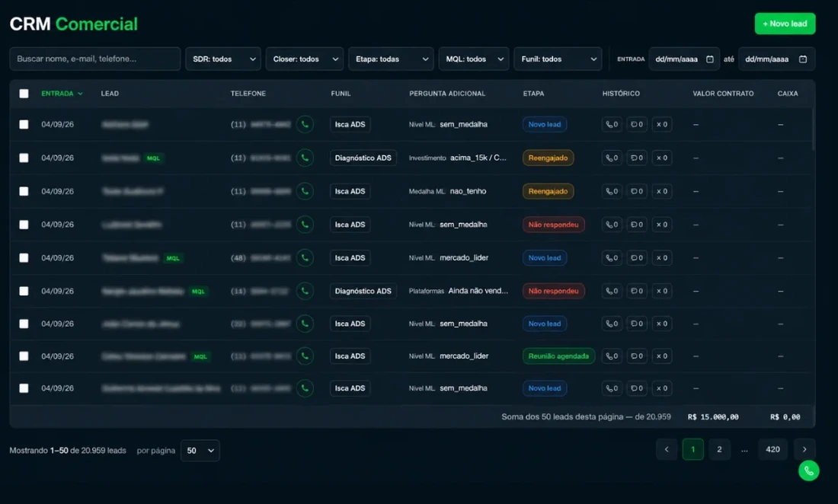Viewport: 838px width, 504px height.
Task: Open comments counter in acima_15k row
Action: pos(637,158)
